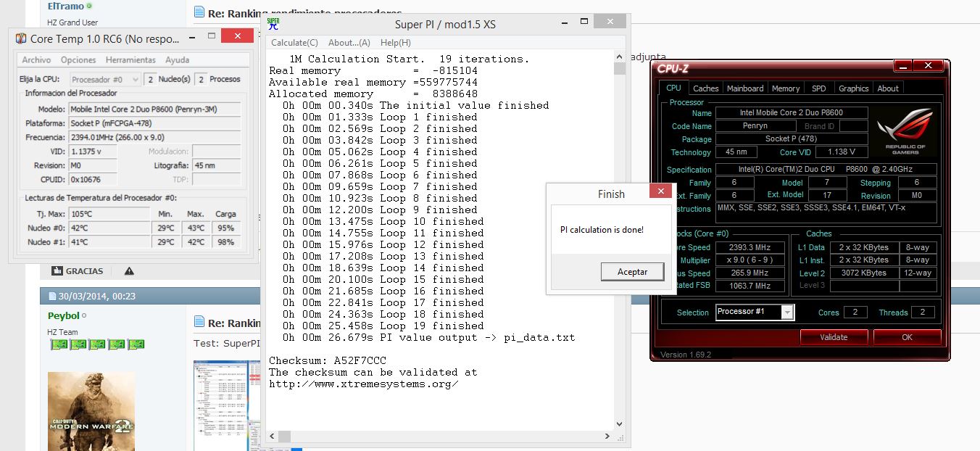Click the post document icon beside the 30/03/2014 date
The width and height of the screenshot is (980, 451).
coord(52,297)
